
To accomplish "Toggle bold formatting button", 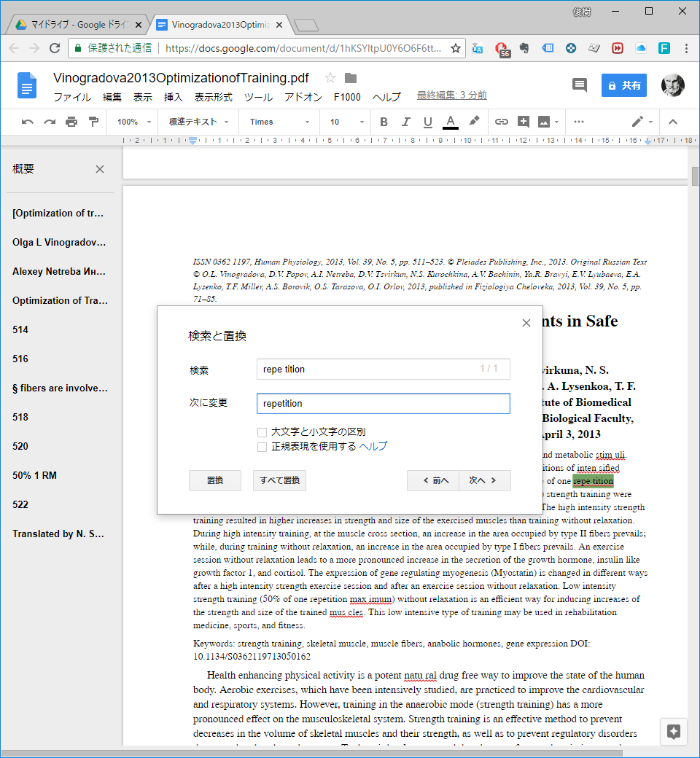I will coord(384,122).
